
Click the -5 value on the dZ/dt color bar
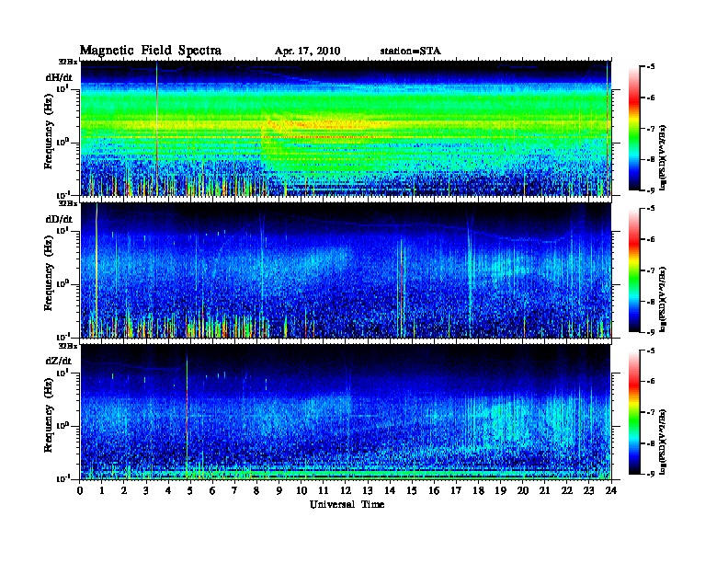[x=651, y=350]
